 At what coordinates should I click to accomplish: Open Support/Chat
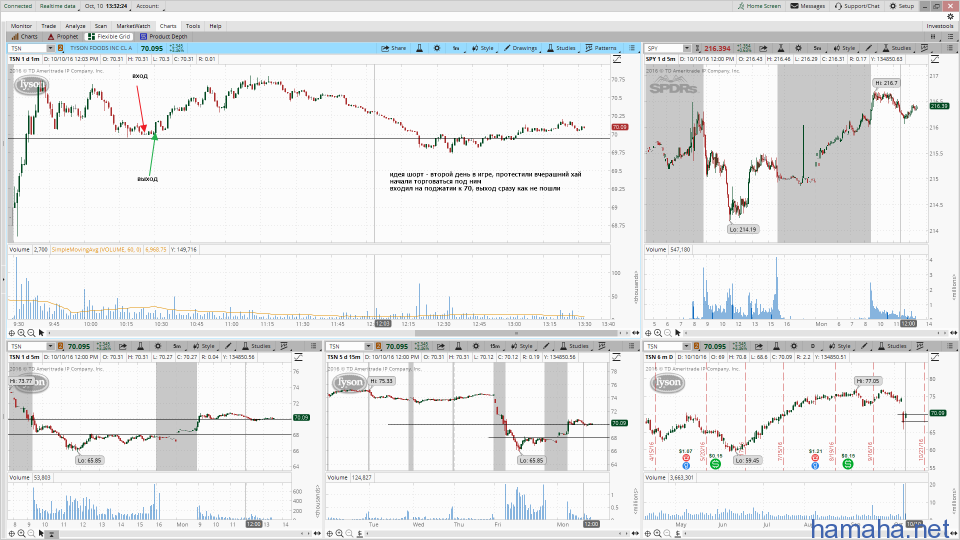857,6
